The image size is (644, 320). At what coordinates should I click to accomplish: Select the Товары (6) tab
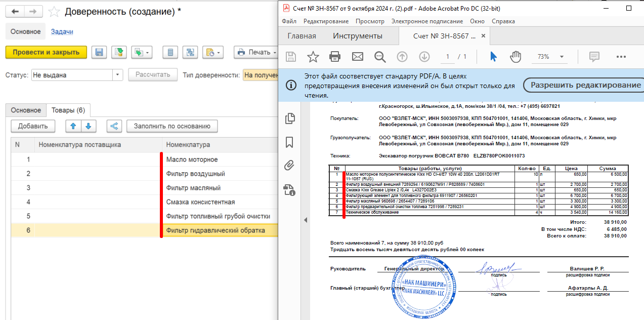[x=68, y=110]
